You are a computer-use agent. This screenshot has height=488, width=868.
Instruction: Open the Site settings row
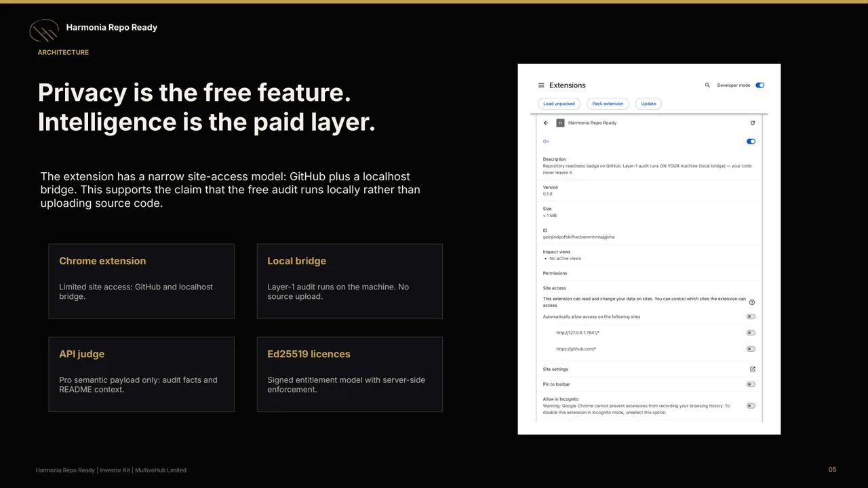point(649,369)
